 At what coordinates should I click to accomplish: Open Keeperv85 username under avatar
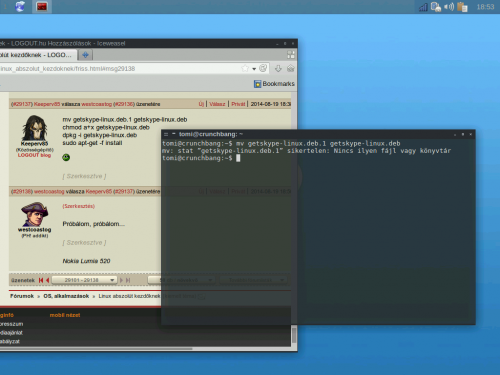(34, 144)
